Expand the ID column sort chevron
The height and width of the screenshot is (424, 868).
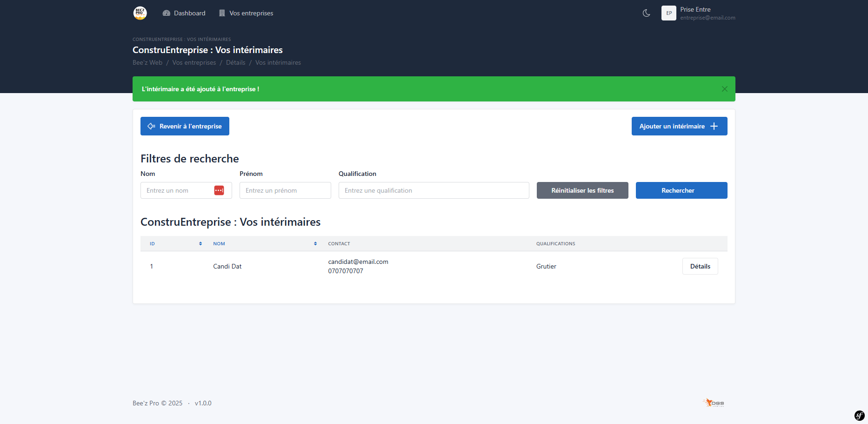(x=200, y=243)
